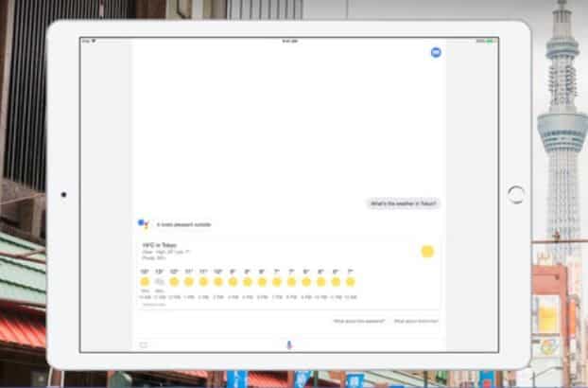This screenshot has height=388, width=588.
Task: Click the 'What's the weather in Tokyo?' bubble
Action: (x=403, y=203)
